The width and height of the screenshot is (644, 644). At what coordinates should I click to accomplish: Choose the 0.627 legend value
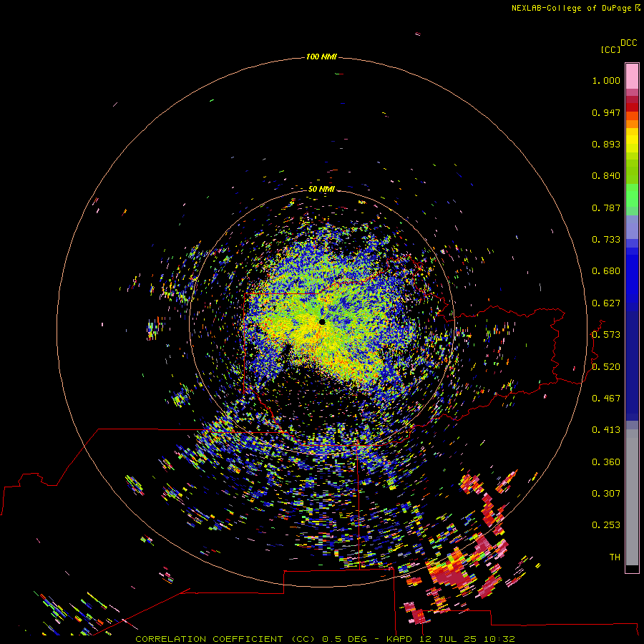click(606, 303)
